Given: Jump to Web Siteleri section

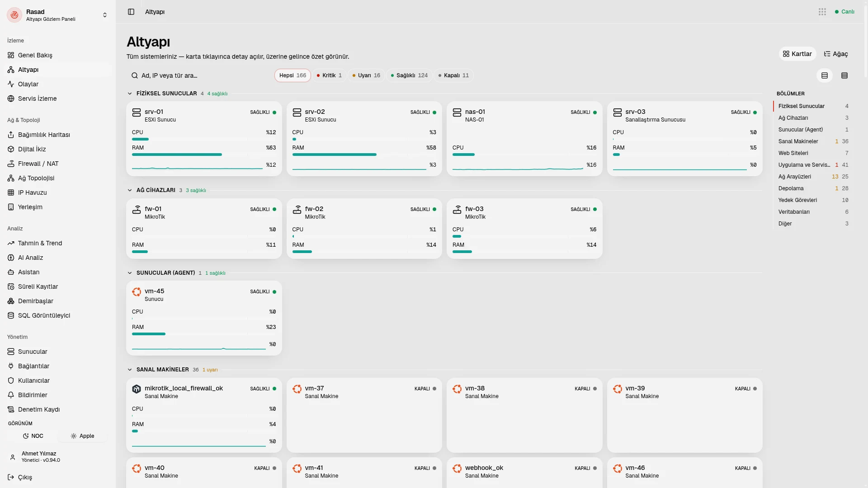Looking at the screenshot, I should (x=813, y=153).
